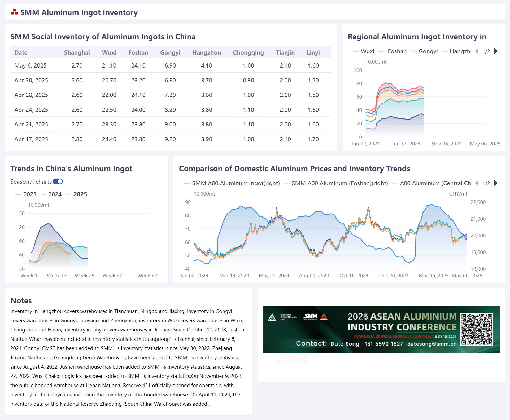
Task: Toggle the 2024 series in seasonal chart
Action: tap(51, 194)
